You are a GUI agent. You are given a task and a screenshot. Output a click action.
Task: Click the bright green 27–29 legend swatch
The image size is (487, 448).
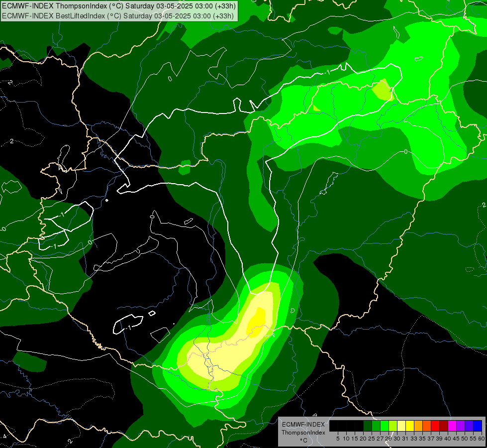[x=385, y=426]
